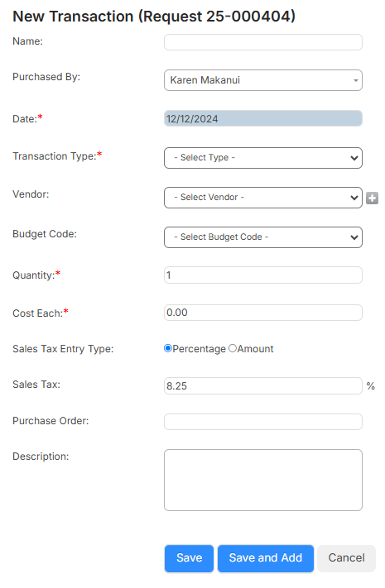Click the Sales Tax field showing 8.25
385x588 pixels.
[263, 386]
